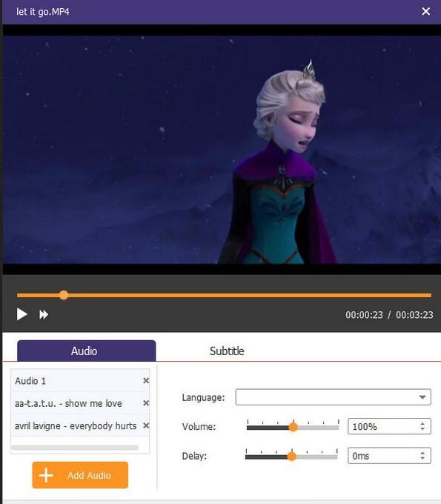Click the Add Audio button
Screen dimensions: 441x504
pos(80,475)
